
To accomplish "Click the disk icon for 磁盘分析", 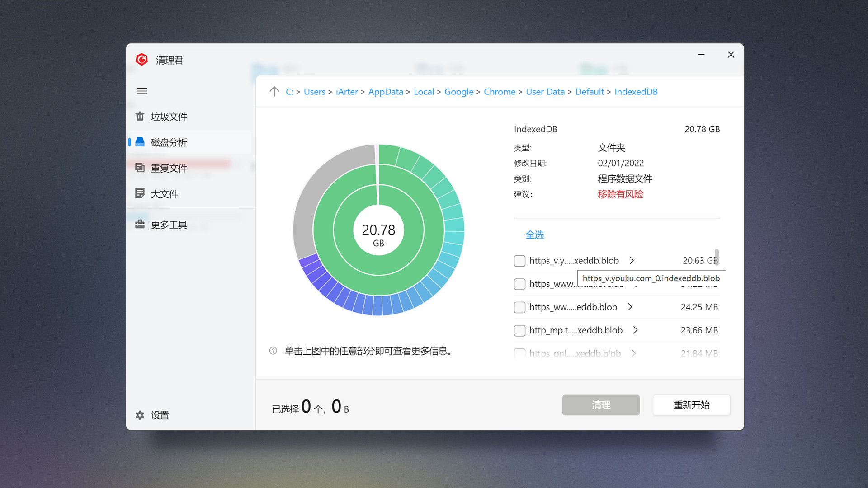I will pyautogui.click(x=140, y=142).
